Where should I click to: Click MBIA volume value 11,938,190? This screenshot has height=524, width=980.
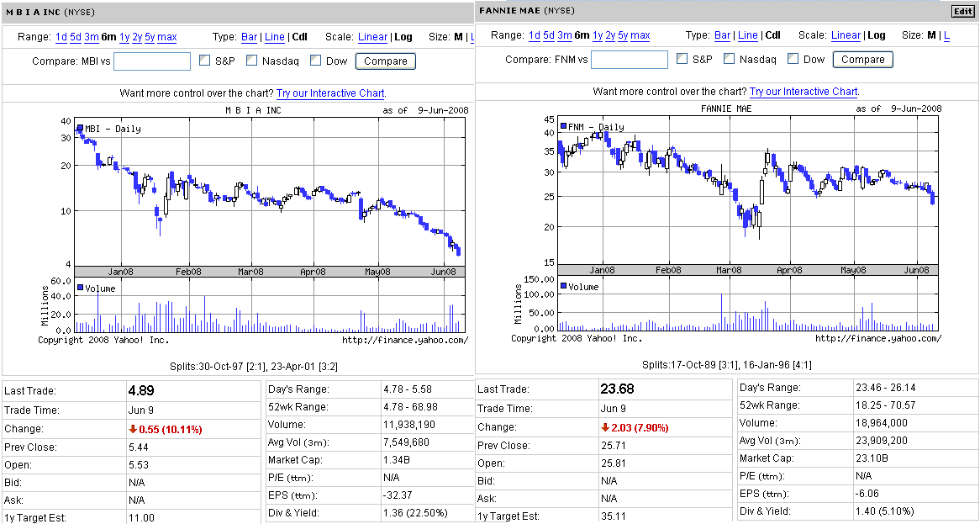point(408,426)
